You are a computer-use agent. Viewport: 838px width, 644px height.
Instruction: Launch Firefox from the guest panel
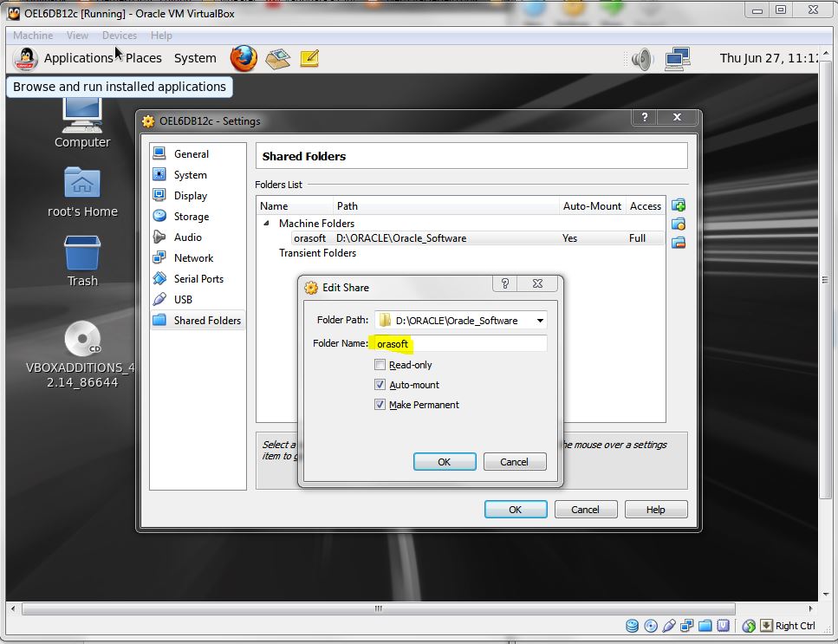pyautogui.click(x=244, y=58)
